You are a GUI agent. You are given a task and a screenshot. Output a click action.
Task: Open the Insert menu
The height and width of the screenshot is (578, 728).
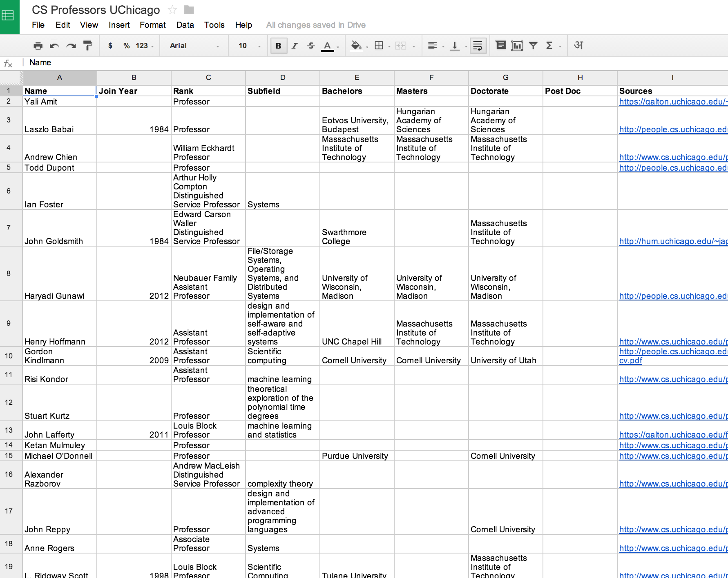[119, 25]
